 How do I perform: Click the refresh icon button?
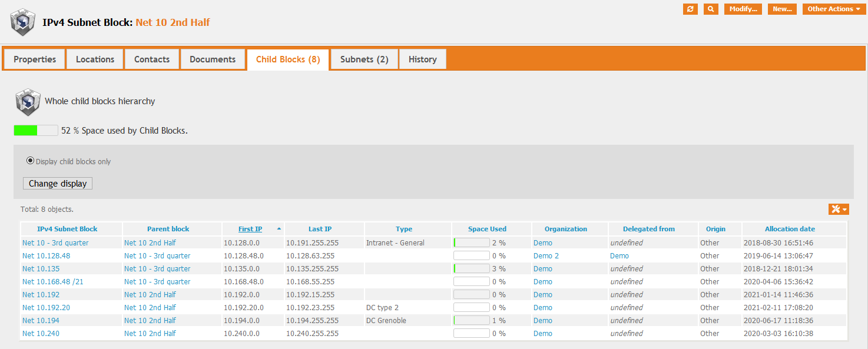[690, 9]
